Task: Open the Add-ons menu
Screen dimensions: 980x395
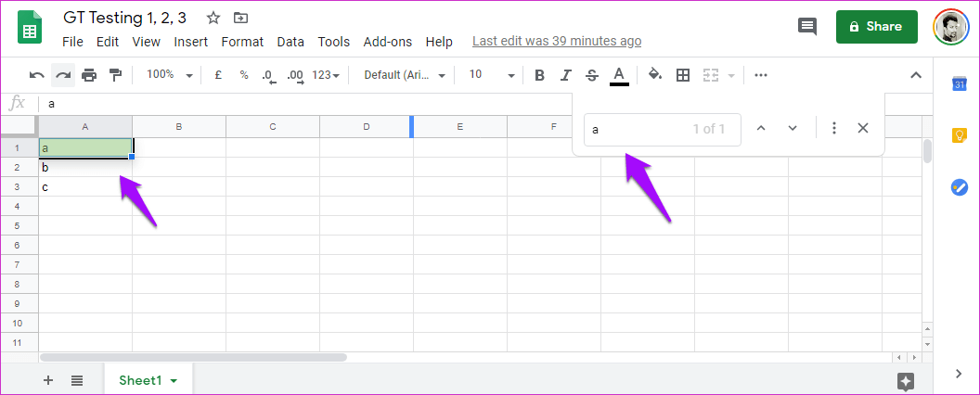Action: pos(388,42)
